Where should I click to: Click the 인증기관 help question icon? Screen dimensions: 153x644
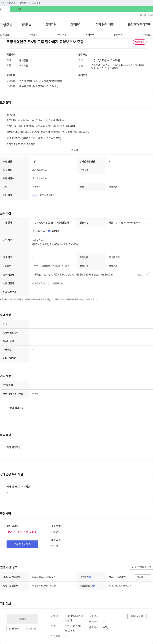89,577
